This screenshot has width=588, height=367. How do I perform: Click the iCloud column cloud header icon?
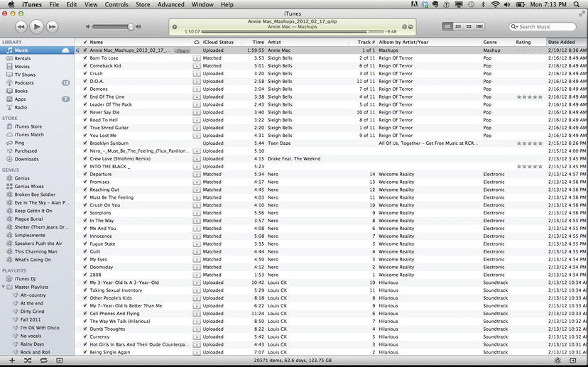(x=197, y=43)
